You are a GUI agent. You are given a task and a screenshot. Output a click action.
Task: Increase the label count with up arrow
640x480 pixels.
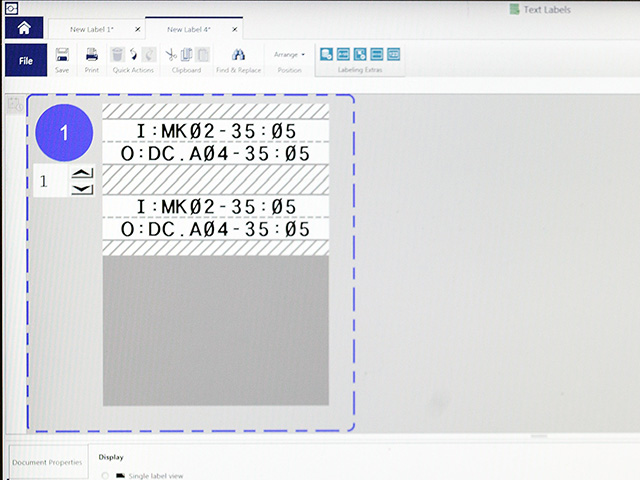(82, 173)
